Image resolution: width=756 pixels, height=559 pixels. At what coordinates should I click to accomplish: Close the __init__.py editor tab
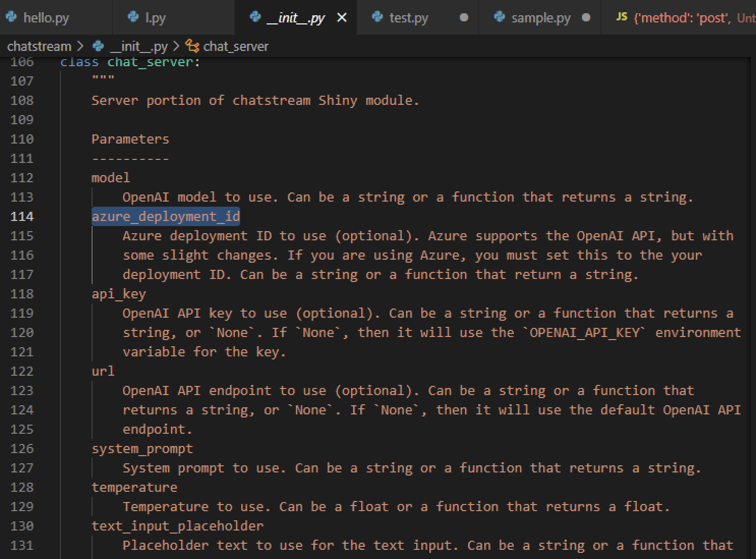(x=342, y=17)
